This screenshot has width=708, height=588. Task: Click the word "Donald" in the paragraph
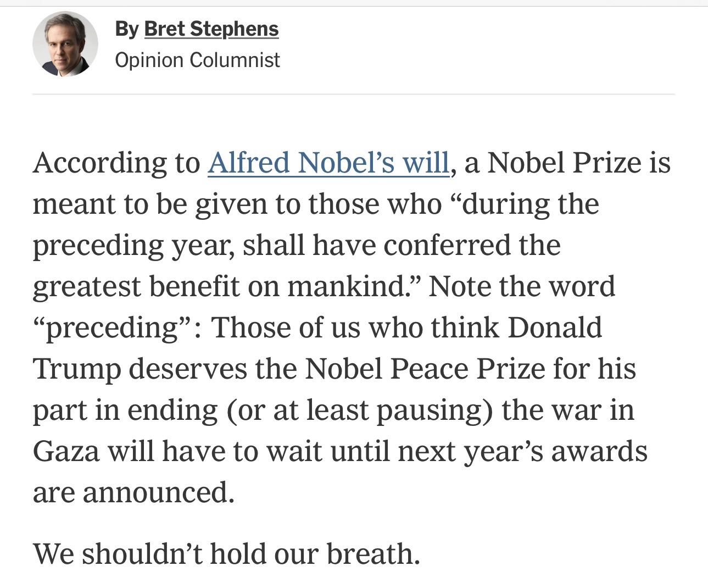click(x=555, y=328)
